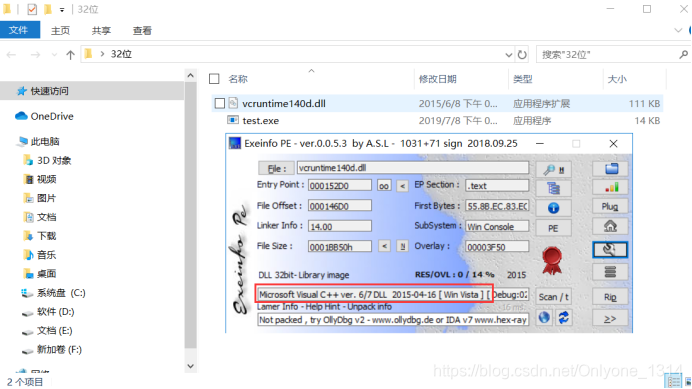The width and height of the screenshot is (692, 389).
Task: Click the magnifier scan icon with H
Action: (553, 169)
